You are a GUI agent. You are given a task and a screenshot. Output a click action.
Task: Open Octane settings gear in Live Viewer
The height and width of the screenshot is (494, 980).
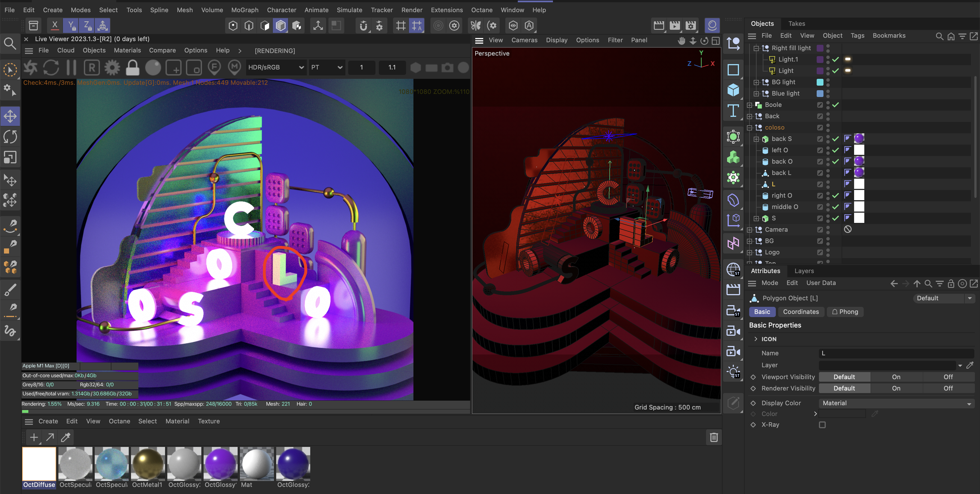112,67
